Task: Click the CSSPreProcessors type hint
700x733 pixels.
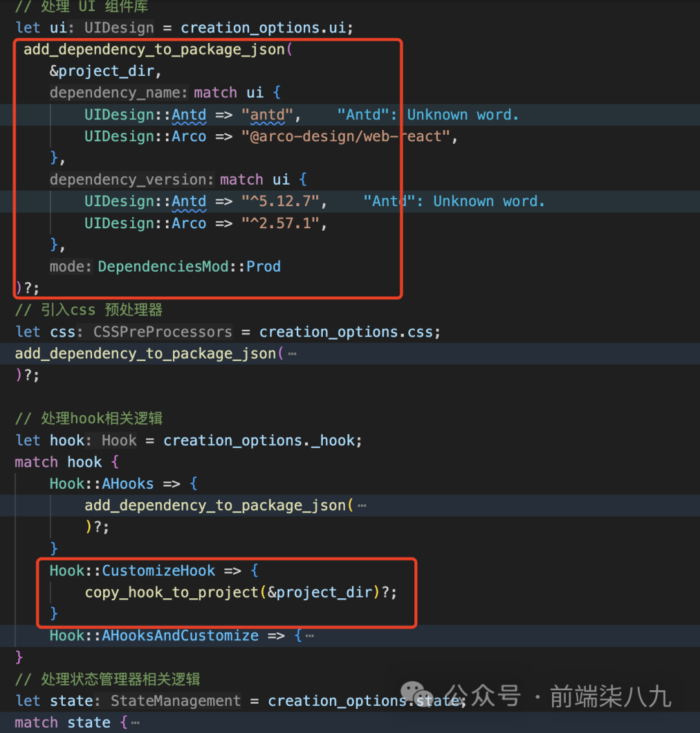Action: pyautogui.click(x=162, y=332)
